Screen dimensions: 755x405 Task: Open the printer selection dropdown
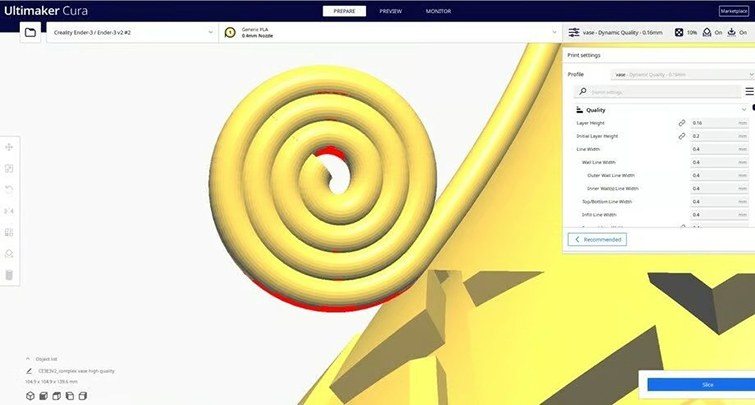pyautogui.click(x=132, y=32)
